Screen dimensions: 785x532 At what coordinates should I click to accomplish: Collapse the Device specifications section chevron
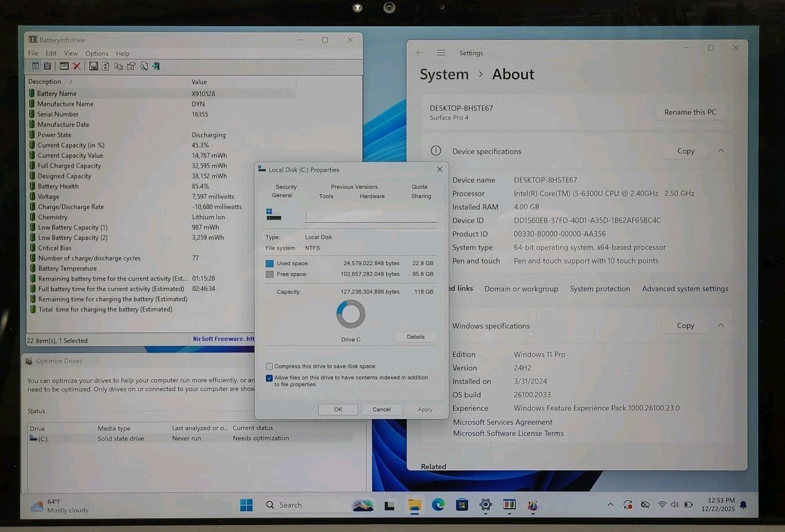tap(721, 151)
